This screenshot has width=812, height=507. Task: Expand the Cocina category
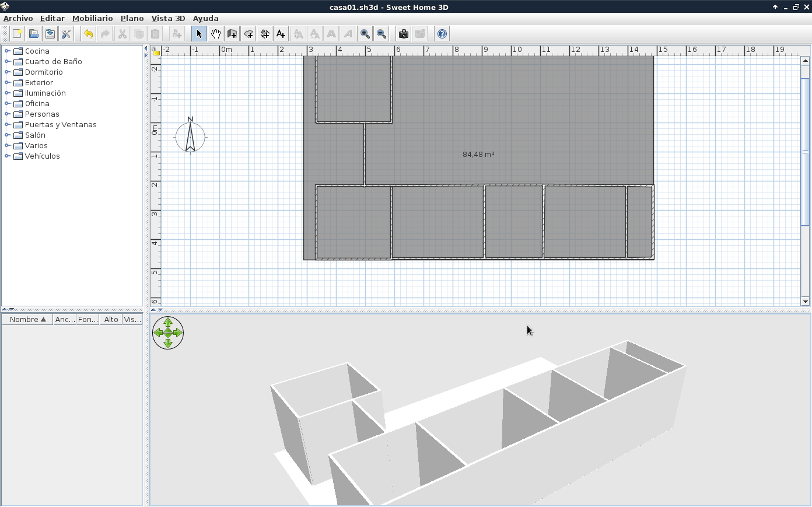[x=8, y=51]
